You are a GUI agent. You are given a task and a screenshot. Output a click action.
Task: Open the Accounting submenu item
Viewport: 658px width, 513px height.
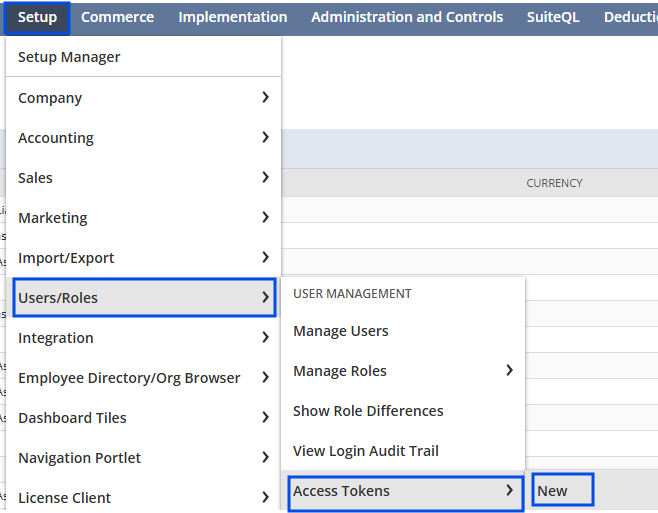coord(143,138)
